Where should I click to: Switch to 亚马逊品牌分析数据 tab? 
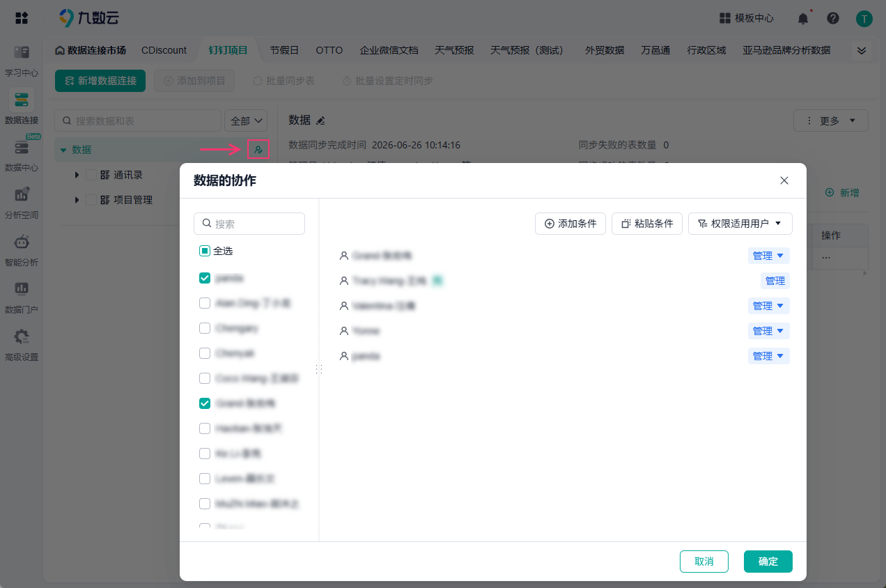pyautogui.click(x=786, y=50)
